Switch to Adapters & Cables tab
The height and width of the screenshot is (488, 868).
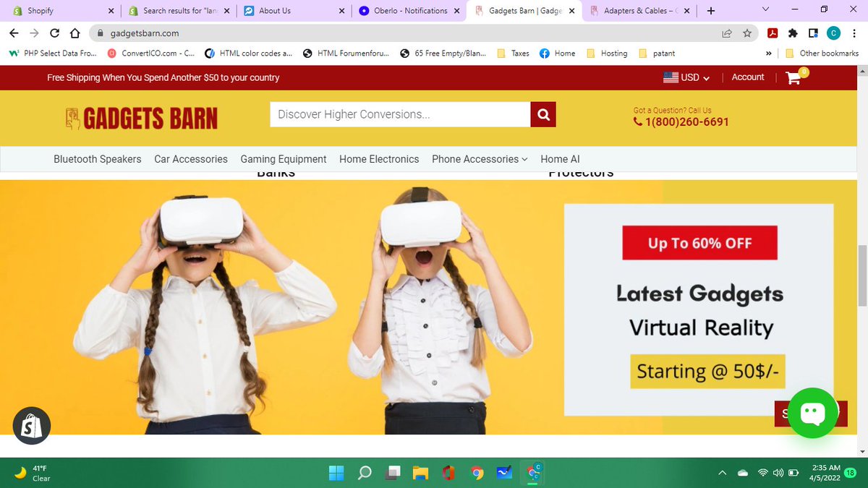(641, 11)
